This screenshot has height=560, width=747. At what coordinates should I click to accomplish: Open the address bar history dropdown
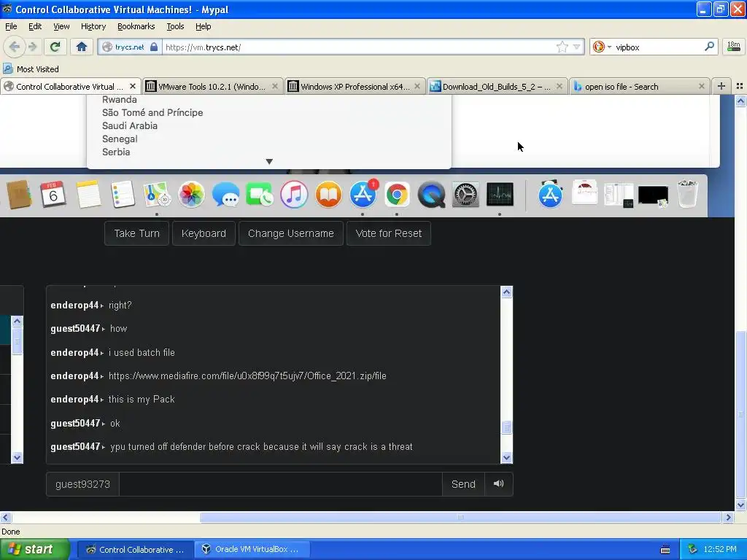[576, 47]
